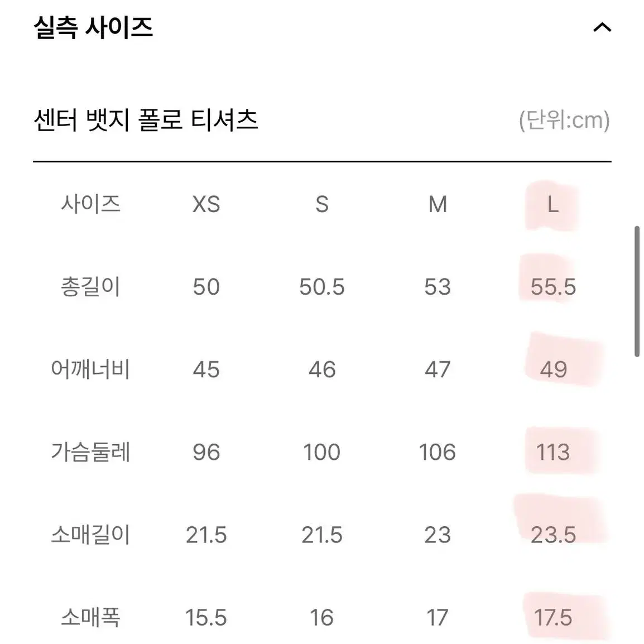Screen dimensions: 644x644
Task: Click the 106 chest value for M
Action: 438,452
